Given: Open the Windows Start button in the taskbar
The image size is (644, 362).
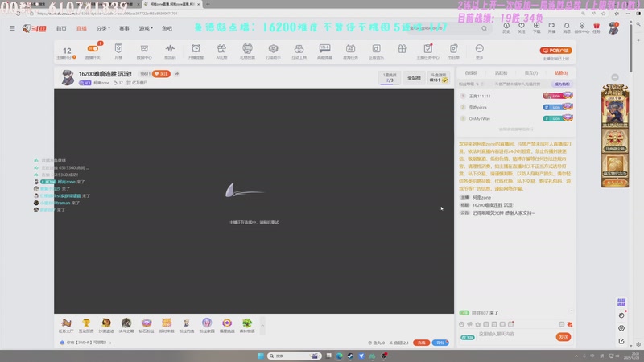Looking at the screenshot, I should pyautogui.click(x=260, y=356).
